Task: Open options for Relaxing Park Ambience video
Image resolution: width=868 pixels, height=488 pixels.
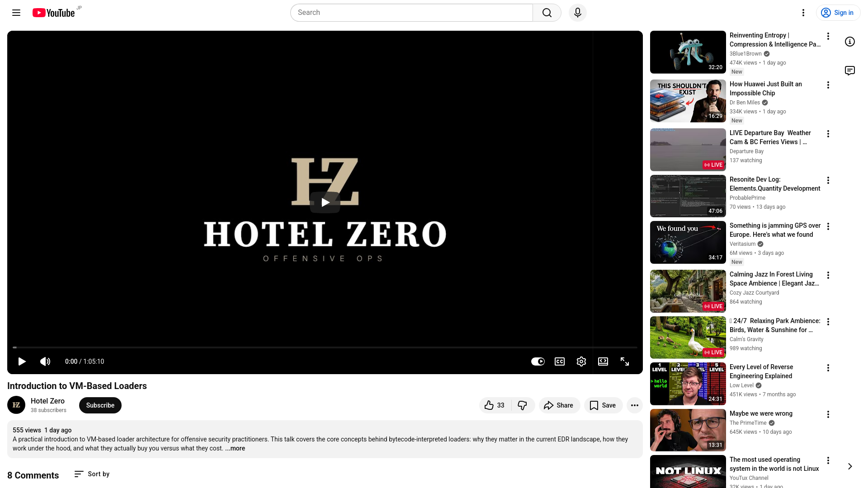Action: point(828,322)
